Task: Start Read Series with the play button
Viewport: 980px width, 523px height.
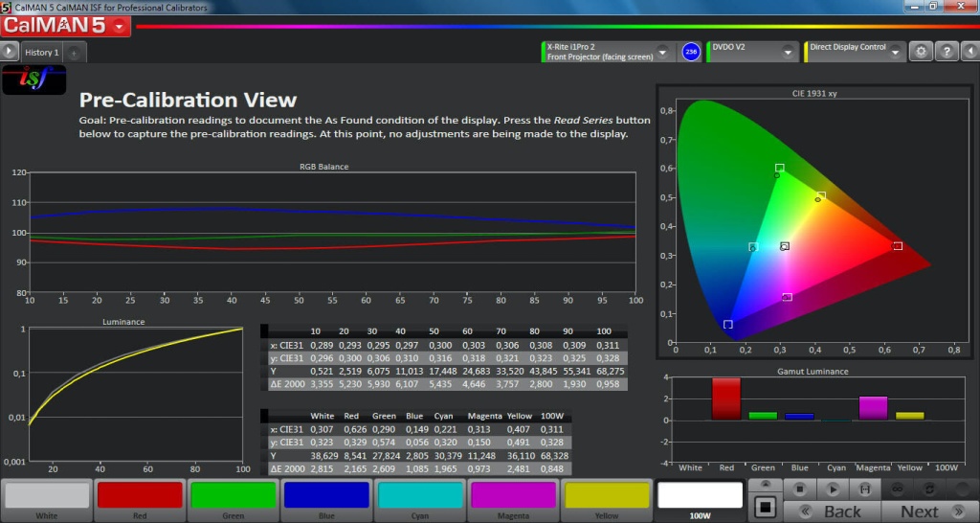Action: (x=833, y=489)
